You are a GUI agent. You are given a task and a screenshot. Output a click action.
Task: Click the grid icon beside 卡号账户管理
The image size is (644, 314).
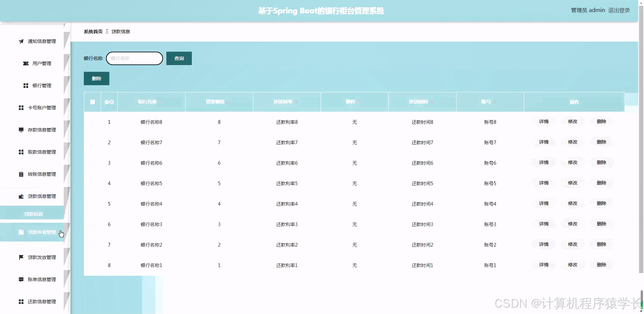click(21, 108)
